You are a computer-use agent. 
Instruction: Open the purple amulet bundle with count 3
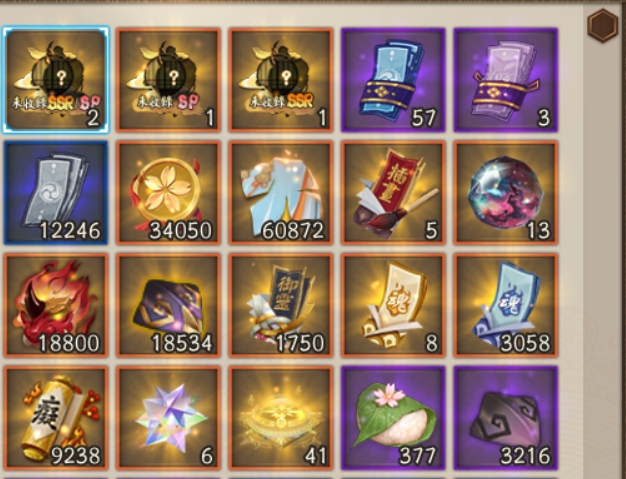point(506,80)
